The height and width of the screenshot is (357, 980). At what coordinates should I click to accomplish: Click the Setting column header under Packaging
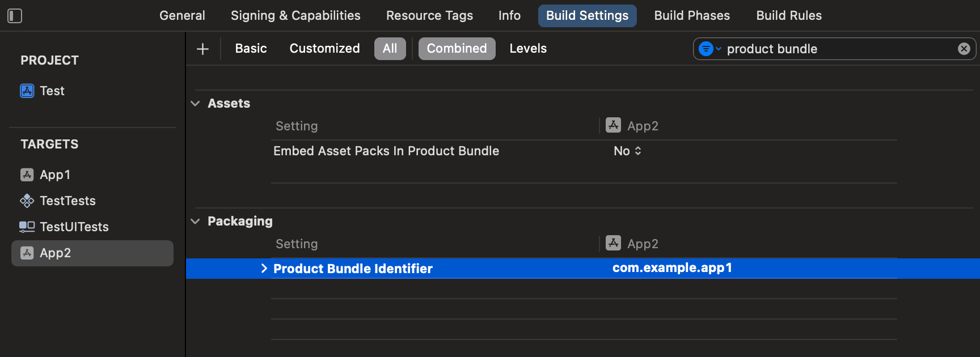(297, 244)
